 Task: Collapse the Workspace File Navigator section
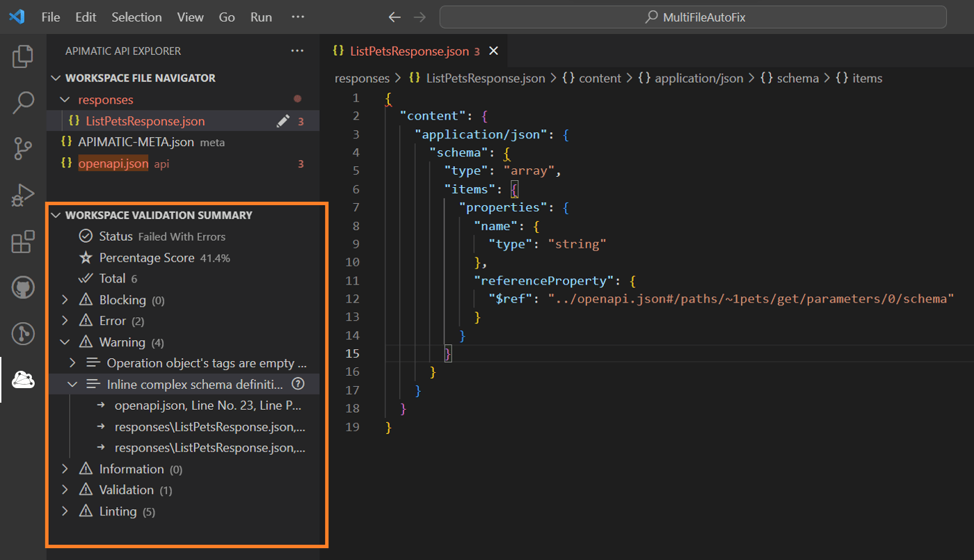[56, 79]
